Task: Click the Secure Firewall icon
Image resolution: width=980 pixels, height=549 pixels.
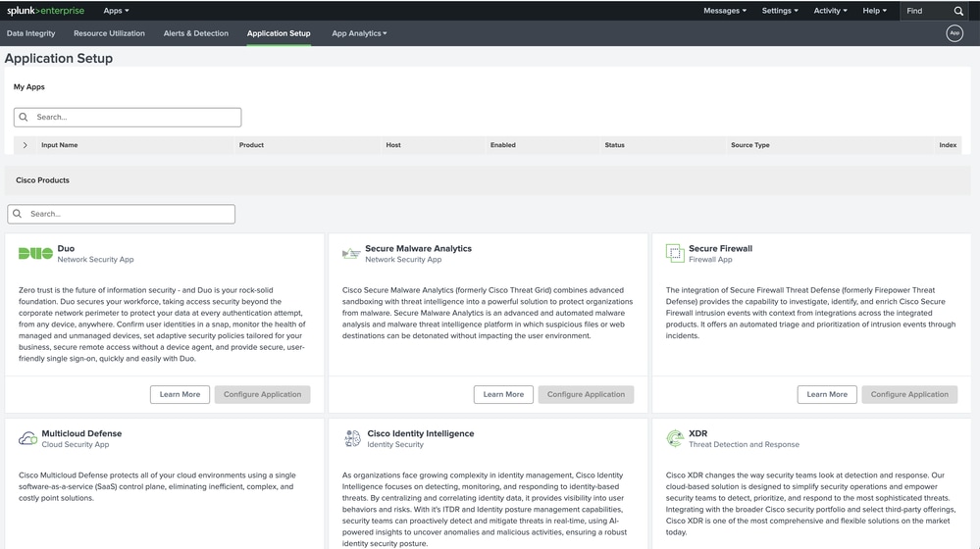Action: (x=675, y=253)
